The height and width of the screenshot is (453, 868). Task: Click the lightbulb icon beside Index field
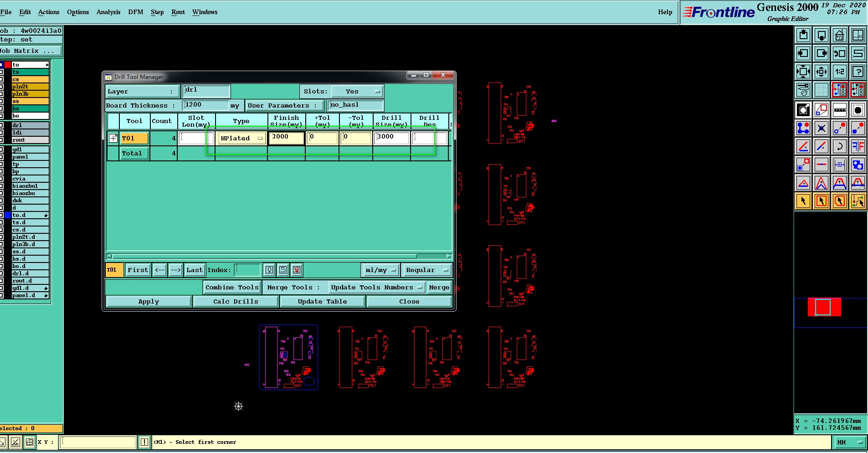[269, 270]
